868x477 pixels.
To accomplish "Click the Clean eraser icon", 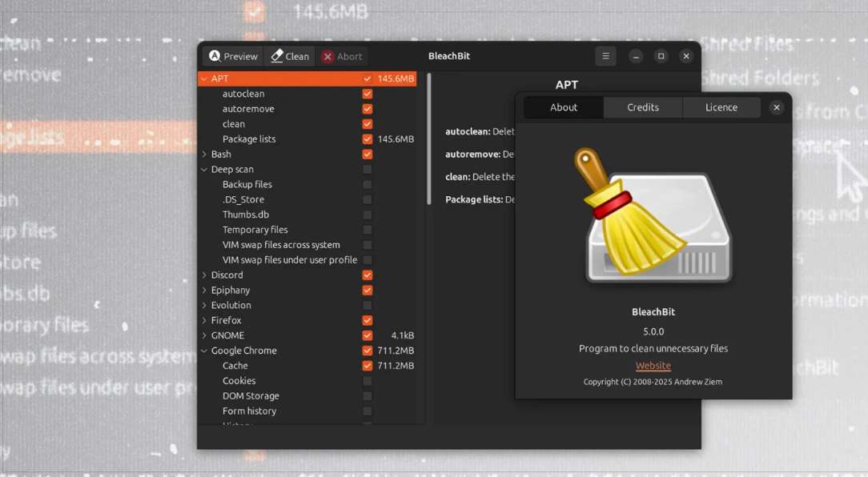I will click(277, 56).
